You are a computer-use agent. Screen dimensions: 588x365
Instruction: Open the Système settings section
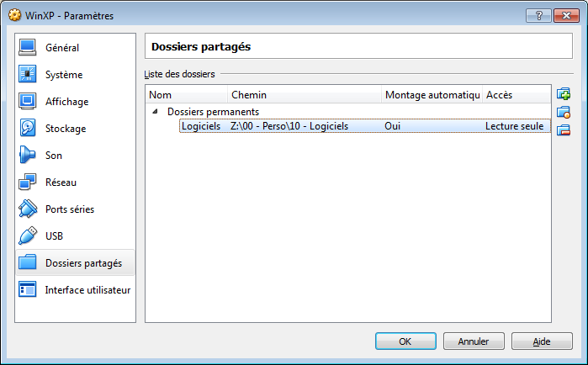pos(63,75)
